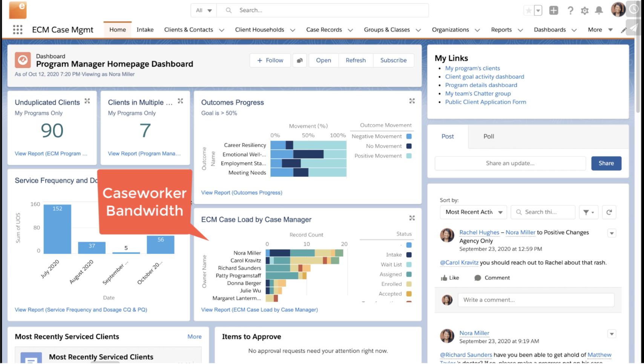Click the Share button
This screenshot has height=364, width=644.
(x=606, y=163)
